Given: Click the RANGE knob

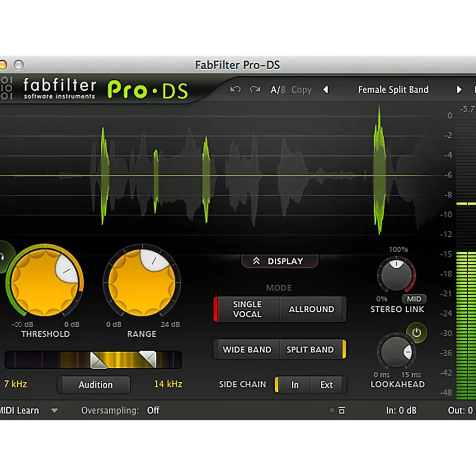Looking at the screenshot, I should 142,283.
